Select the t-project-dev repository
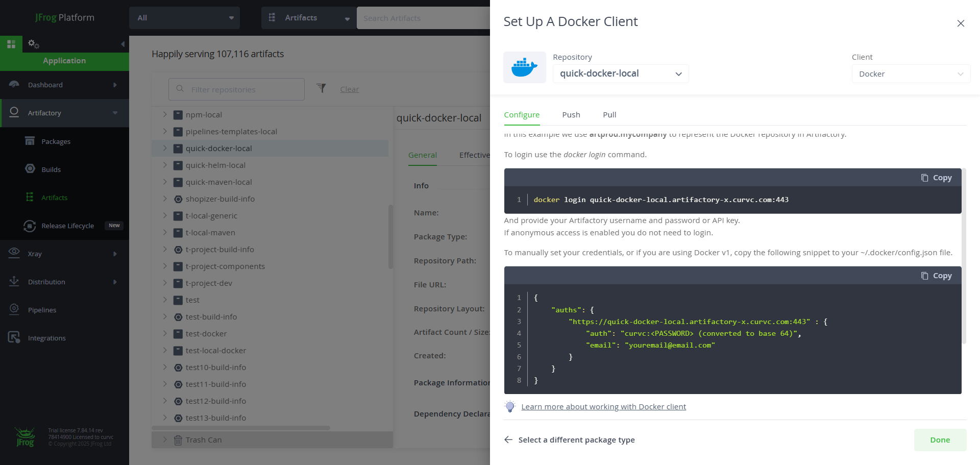 click(x=209, y=283)
